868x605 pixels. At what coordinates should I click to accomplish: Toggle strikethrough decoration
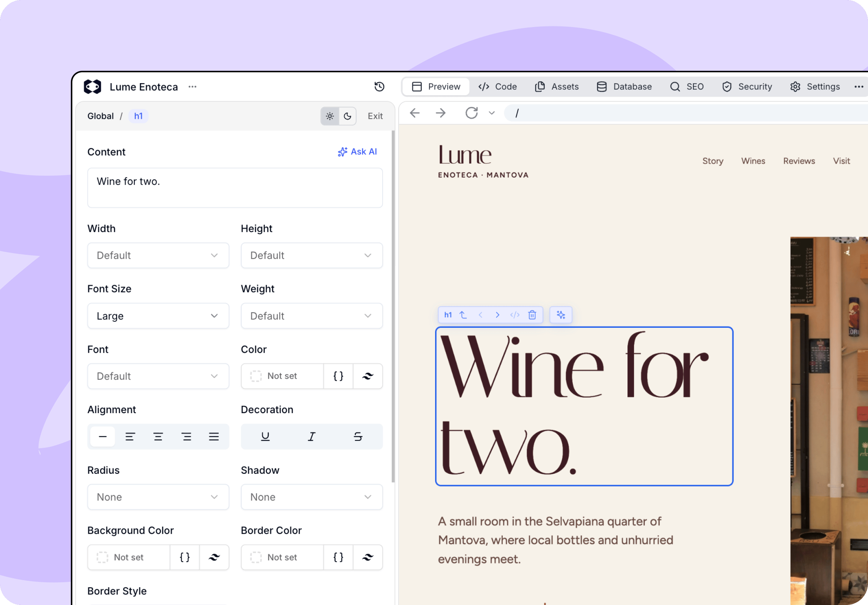tap(358, 437)
